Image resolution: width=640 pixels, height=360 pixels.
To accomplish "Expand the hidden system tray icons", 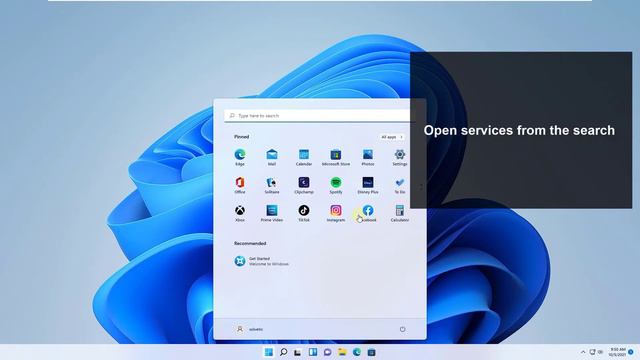I will tap(583, 352).
